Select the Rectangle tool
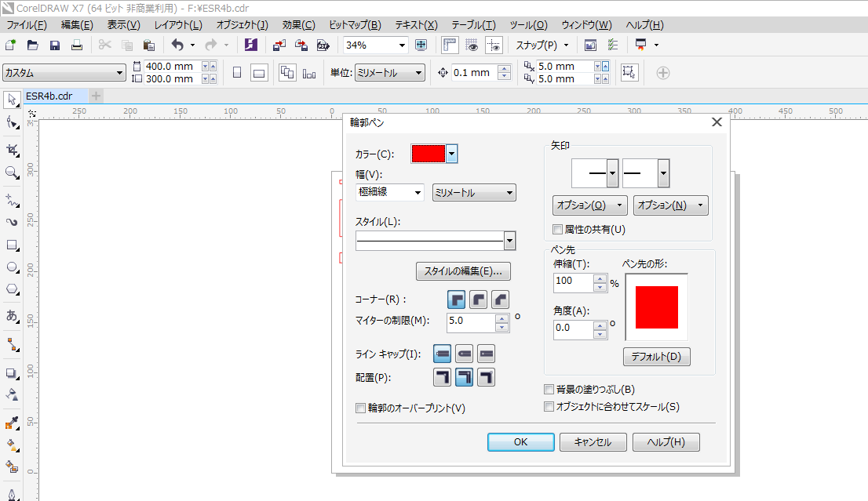The image size is (868, 501). [12, 245]
